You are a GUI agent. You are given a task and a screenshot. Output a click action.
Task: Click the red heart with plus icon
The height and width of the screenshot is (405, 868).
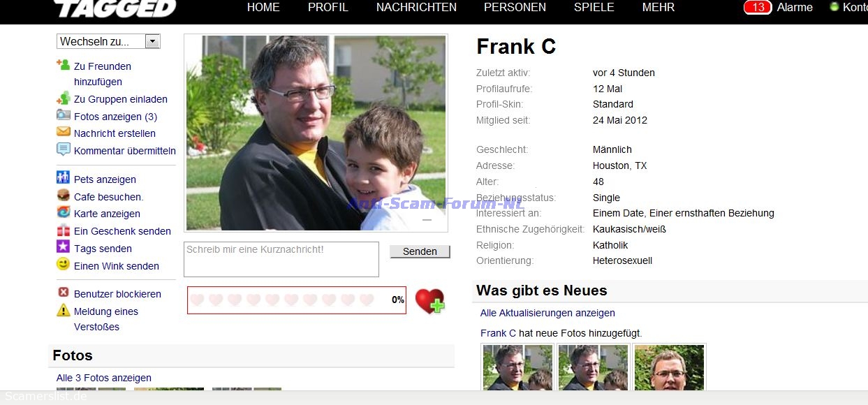(429, 301)
